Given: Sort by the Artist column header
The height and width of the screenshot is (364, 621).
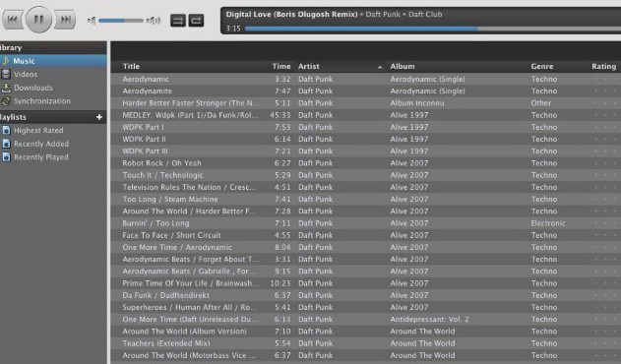Looking at the screenshot, I should tap(308, 66).
